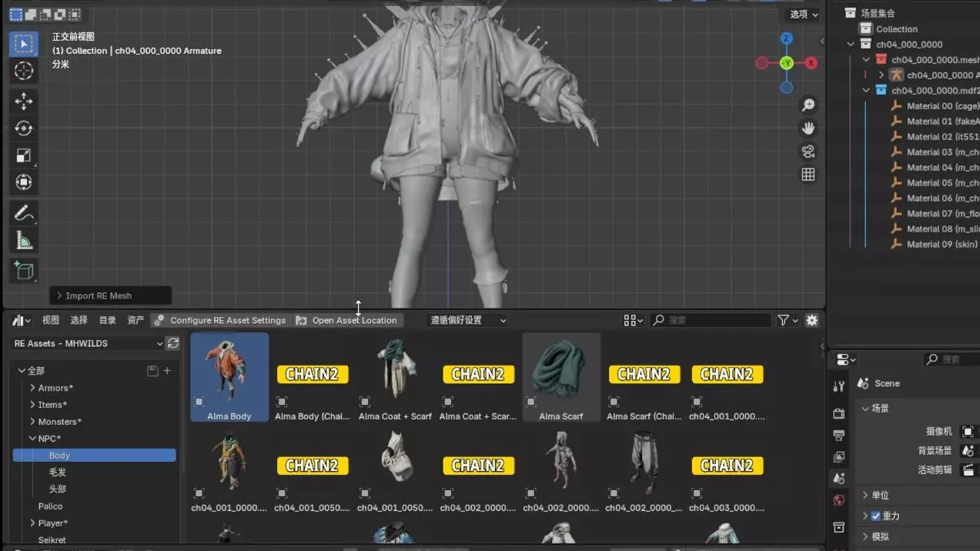980x551 pixels.
Task: Select the Cursor tool in toolbar
Action: [24, 71]
